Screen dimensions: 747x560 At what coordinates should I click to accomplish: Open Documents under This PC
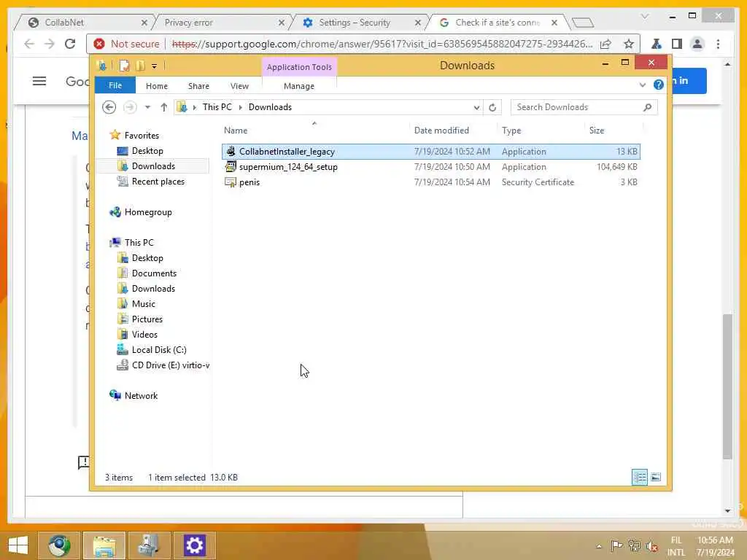(154, 273)
